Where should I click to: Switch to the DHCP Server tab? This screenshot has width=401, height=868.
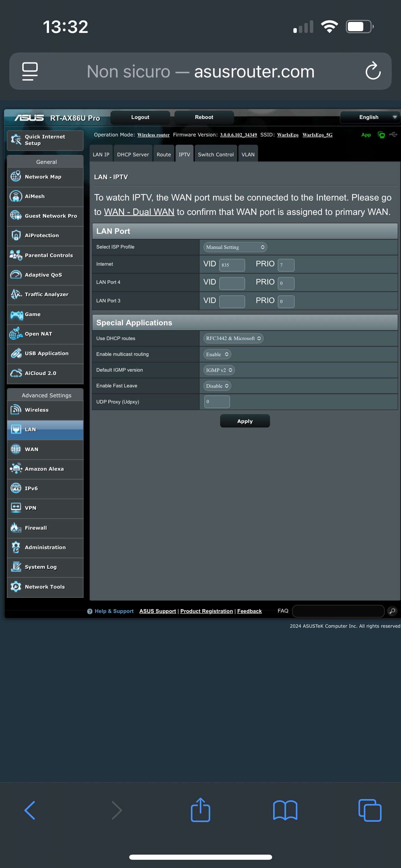(x=133, y=155)
